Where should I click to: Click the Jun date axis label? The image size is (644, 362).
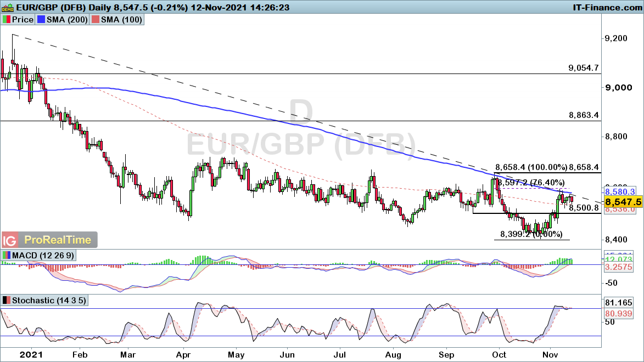click(287, 355)
